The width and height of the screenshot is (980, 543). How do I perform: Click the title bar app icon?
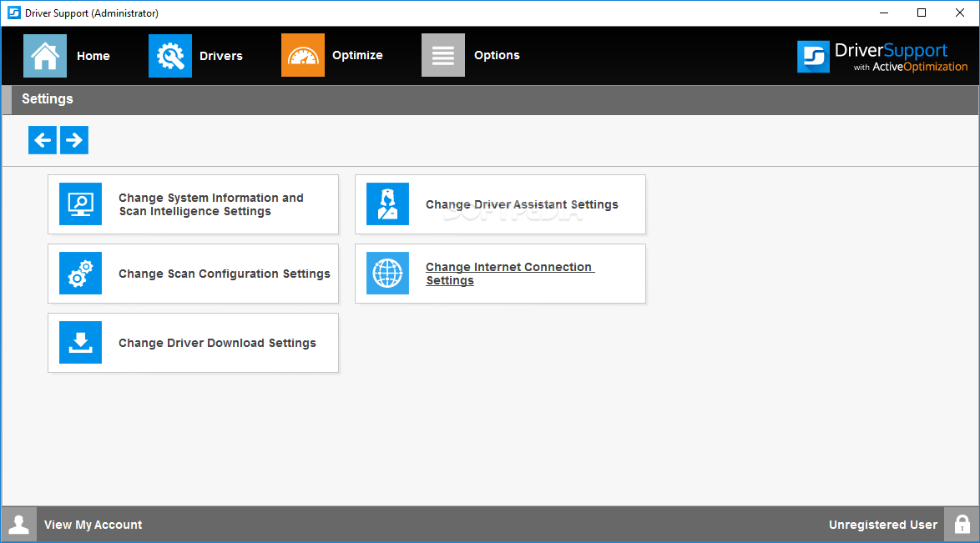tap(13, 13)
